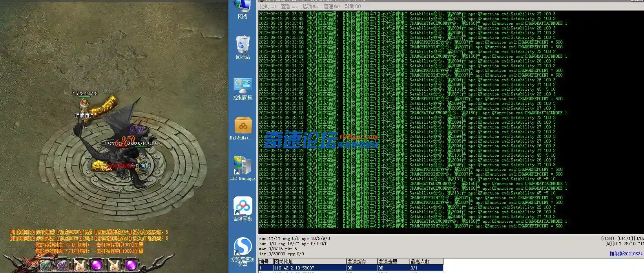Select the log line timestamped 09:34:00

pos(410,47)
